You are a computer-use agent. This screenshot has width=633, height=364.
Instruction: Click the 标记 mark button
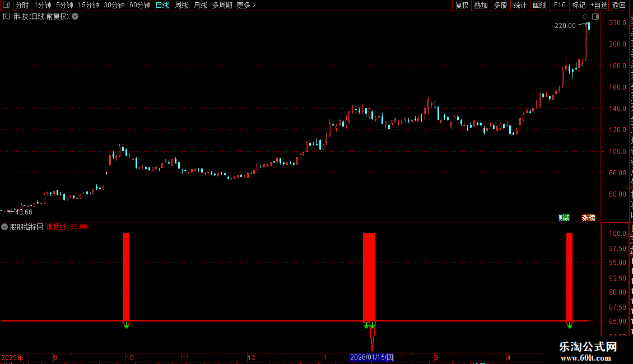coord(579,5)
